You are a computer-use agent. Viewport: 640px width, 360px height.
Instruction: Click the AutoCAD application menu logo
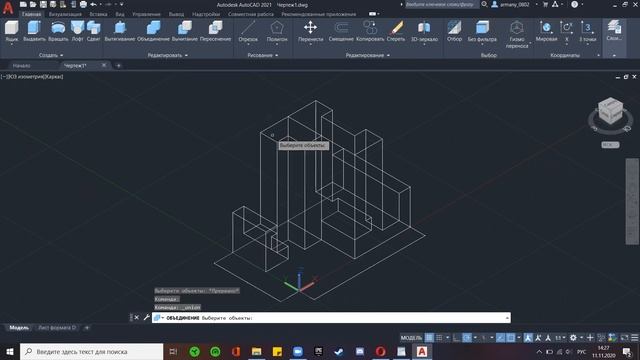point(8,8)
